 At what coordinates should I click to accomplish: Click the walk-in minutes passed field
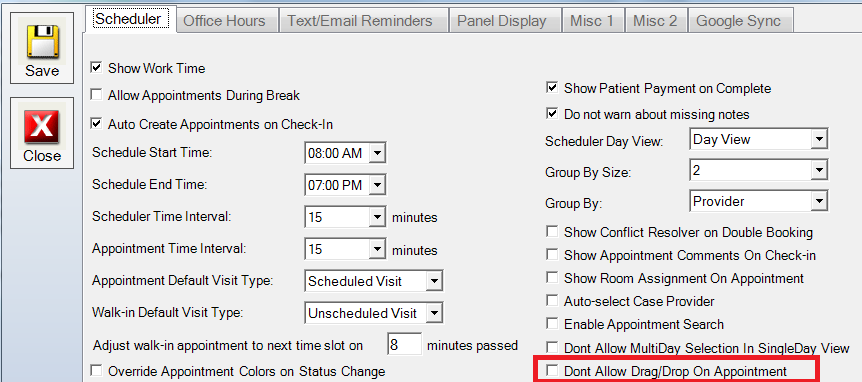405,345
